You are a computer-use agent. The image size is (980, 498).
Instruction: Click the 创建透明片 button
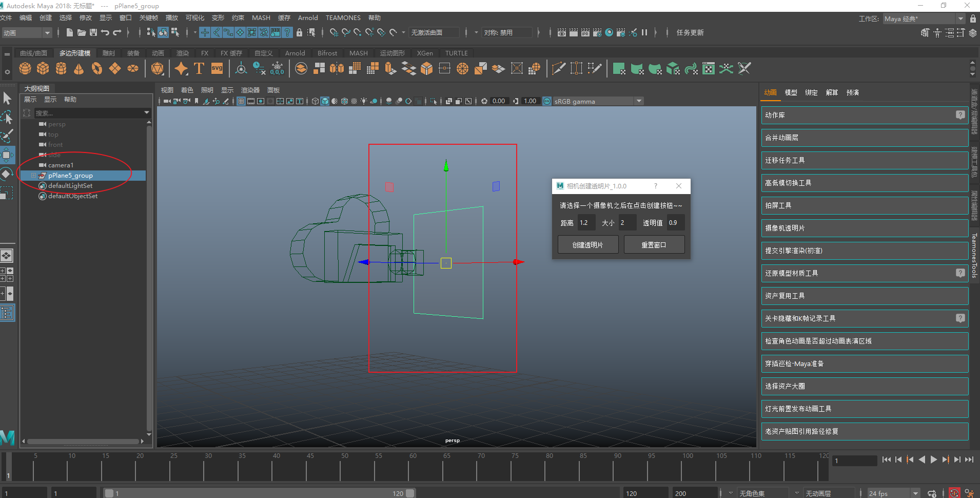[588, 245]
